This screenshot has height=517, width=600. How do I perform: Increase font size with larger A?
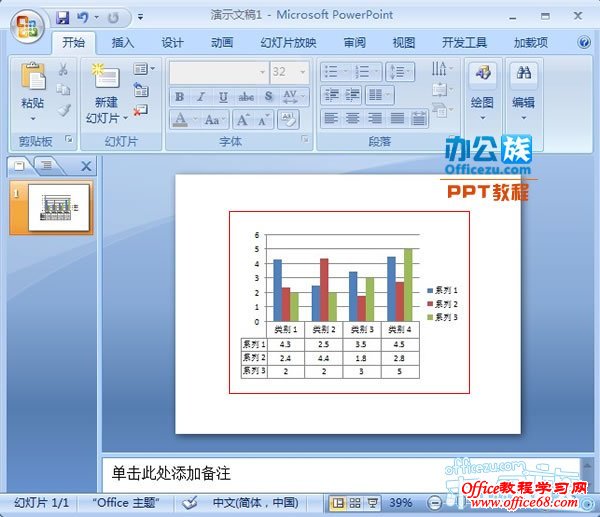click(x=243, y=120)
